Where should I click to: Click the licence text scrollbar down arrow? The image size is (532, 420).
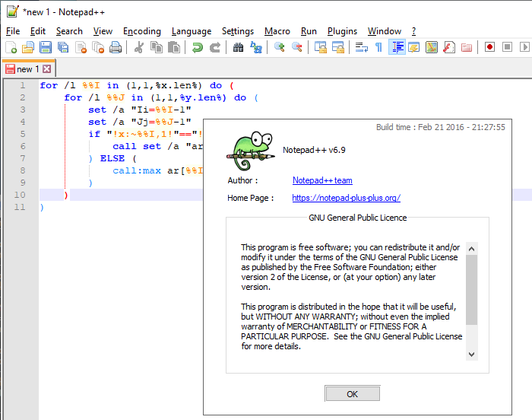coord(472,354)
